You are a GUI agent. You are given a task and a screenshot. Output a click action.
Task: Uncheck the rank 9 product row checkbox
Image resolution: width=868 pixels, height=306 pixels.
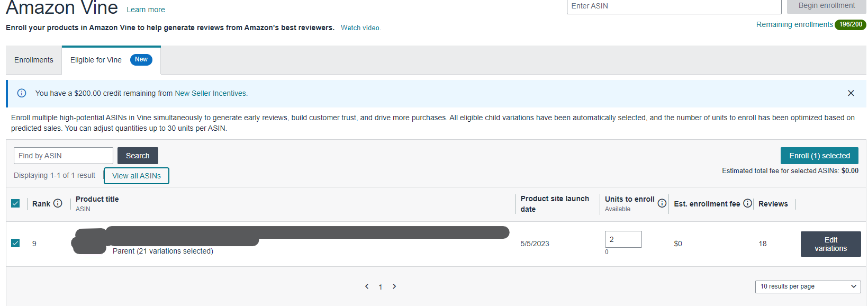[15, 243]
